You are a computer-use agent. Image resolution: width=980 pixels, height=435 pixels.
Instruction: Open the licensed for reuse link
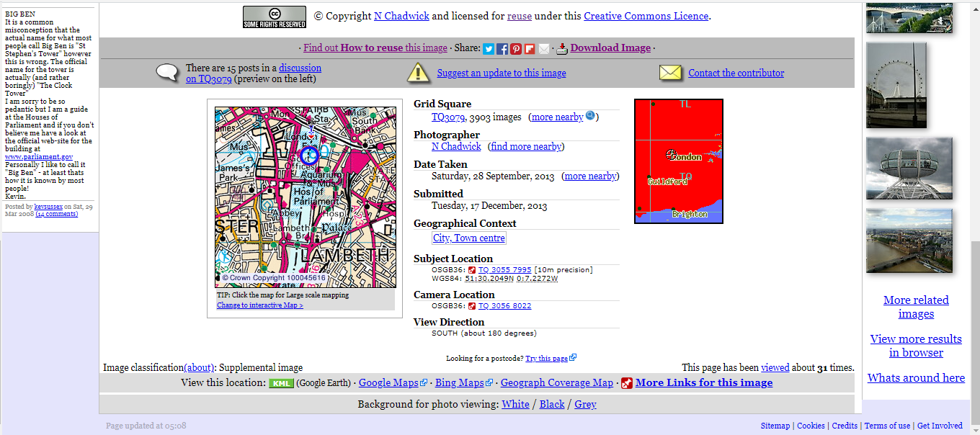pos(520,16)
